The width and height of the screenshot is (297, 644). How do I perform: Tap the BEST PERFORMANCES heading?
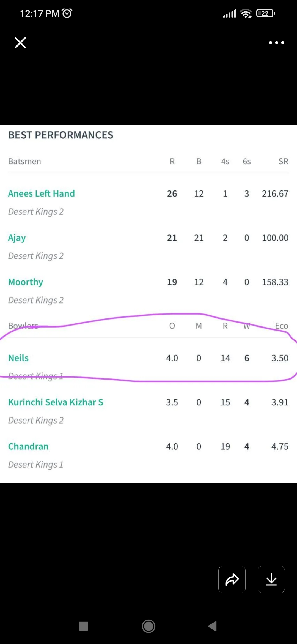point(61,135)
